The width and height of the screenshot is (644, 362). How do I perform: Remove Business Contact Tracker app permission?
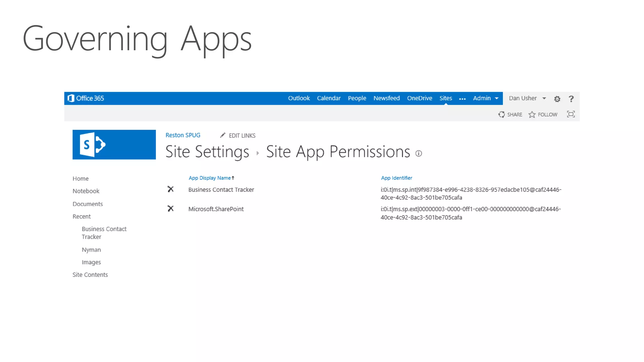click(x=170, y=189)
